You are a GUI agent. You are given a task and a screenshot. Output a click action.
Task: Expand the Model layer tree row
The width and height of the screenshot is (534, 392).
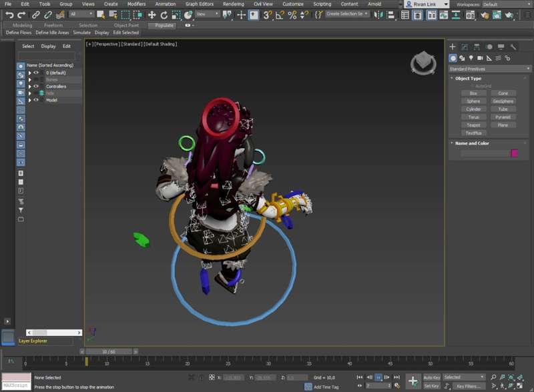[29, 100]
